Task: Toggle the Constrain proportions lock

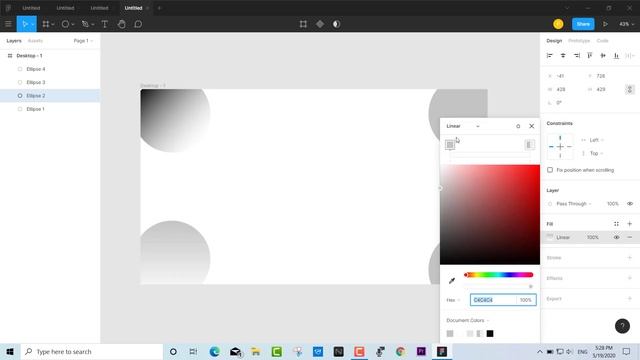Action: [x=629, y=89]
